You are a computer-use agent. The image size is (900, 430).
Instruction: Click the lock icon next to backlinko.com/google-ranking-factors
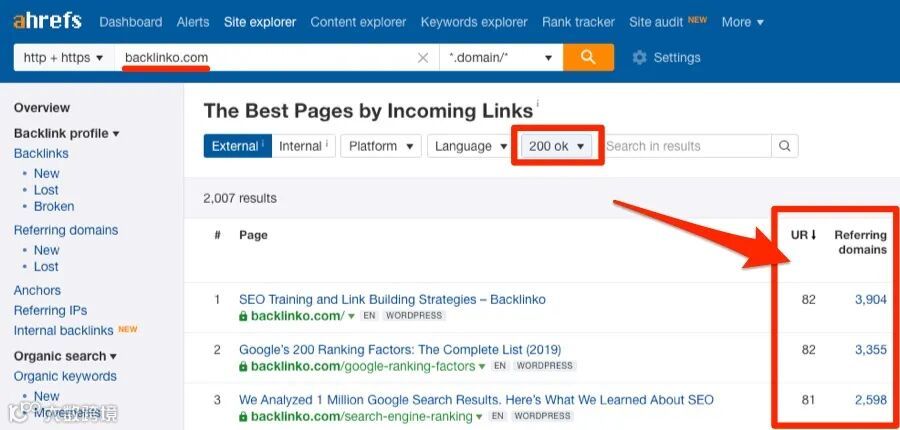243,366
